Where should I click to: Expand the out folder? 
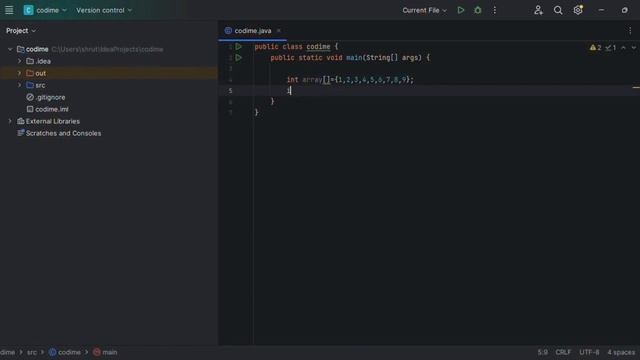(19, 73)
